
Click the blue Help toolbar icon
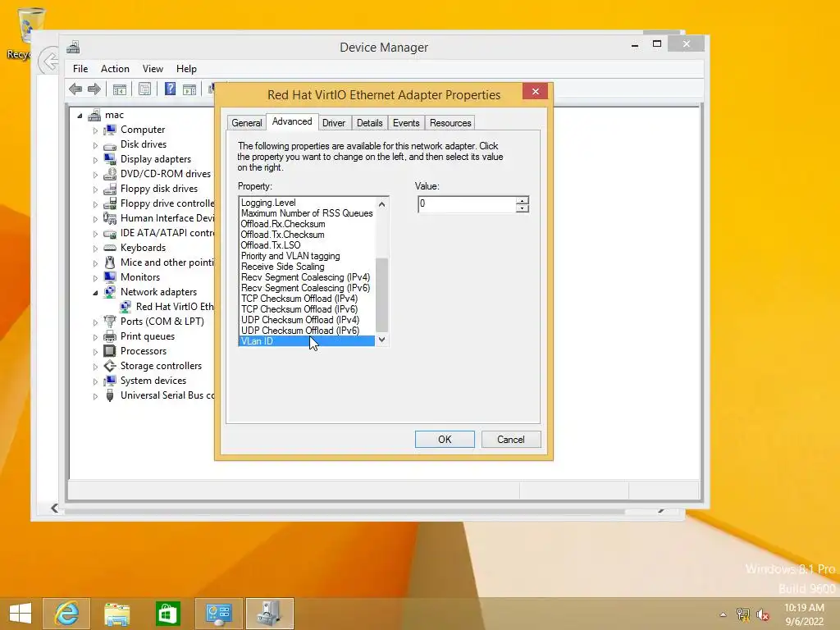(x=170, y=89)
